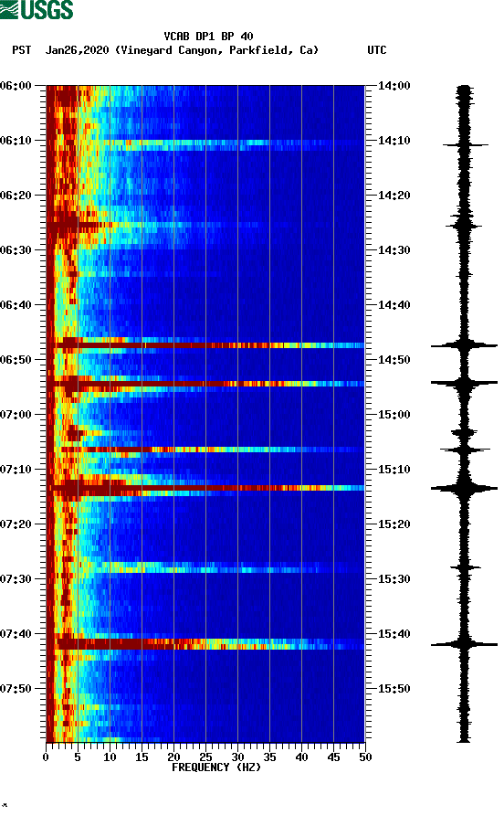Click the 15:40 UTC time label
504x815 pixels.
point(394,634)
